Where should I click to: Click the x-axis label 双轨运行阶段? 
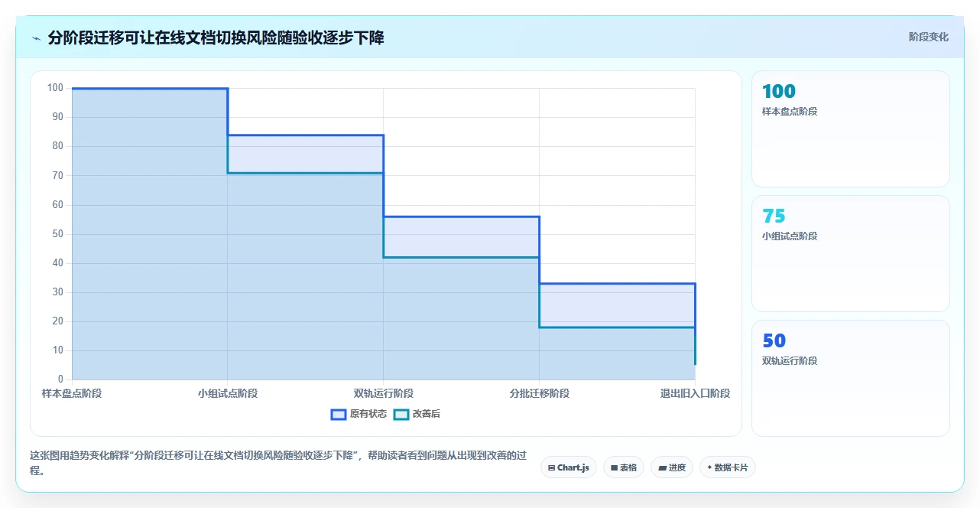pos(384,393)
